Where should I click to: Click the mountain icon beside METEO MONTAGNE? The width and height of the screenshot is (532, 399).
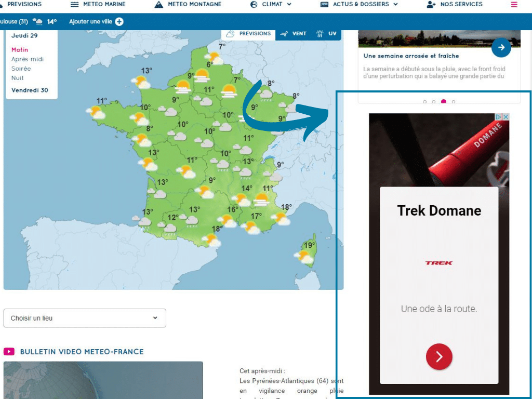click(x=158, y=4)
